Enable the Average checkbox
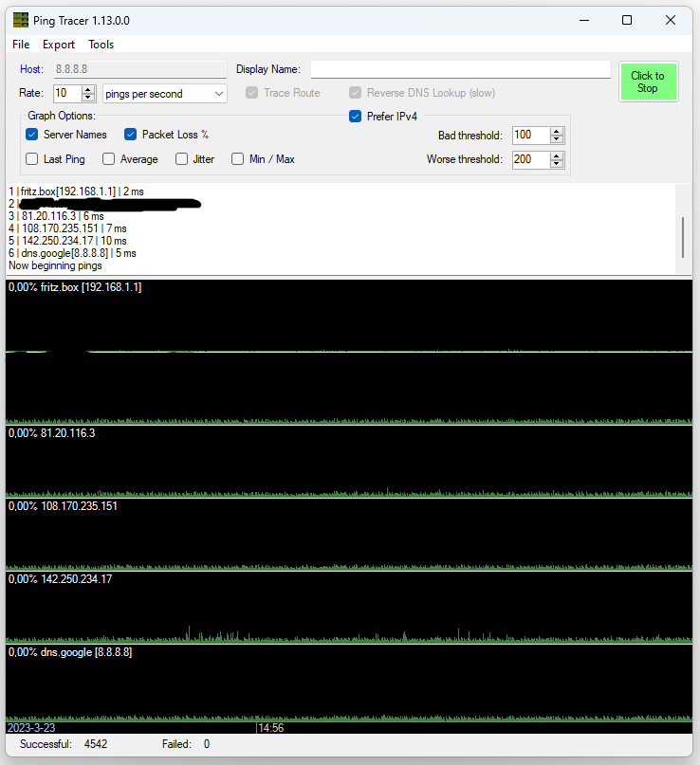The width and height of the screenshot is (700, 765). [109, 159]
